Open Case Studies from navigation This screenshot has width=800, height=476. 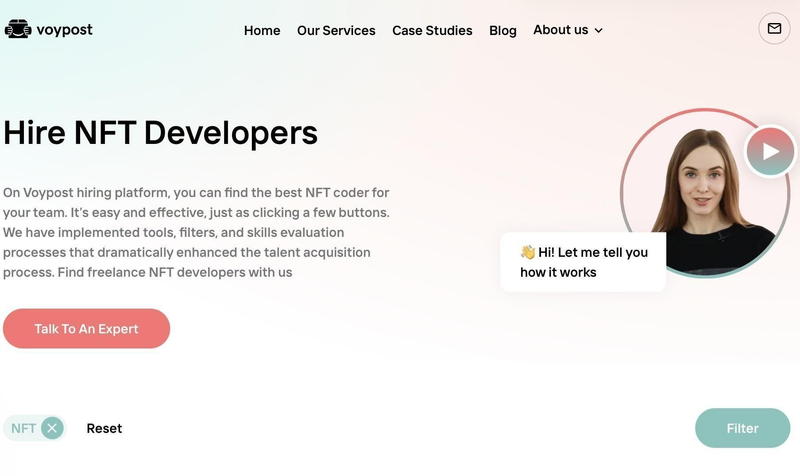[432, 31]
